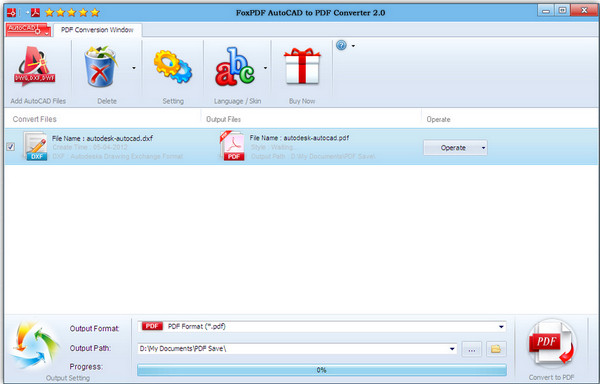Click the Output Path text in PDF row
Image resolution: width=600 pixels, height=384 pixels.
click(313, 156)
